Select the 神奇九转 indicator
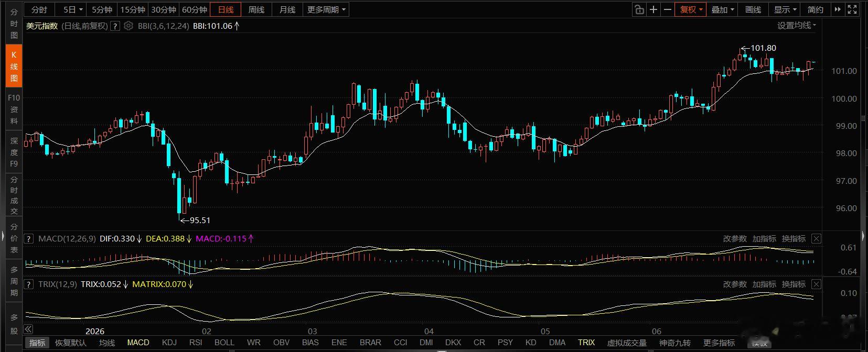The height and width of the screenshot is (352, 868). (x=675, y=343)
